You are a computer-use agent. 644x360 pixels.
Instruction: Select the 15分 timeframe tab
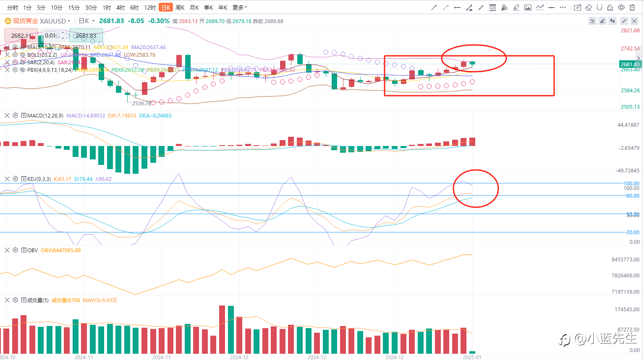(x=74, y=8)
